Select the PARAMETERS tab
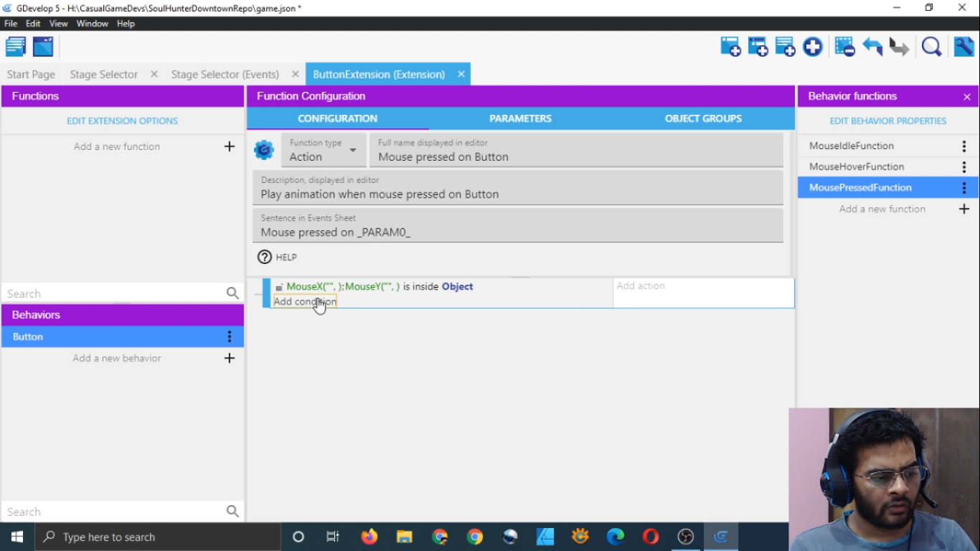 pos(520,118)
